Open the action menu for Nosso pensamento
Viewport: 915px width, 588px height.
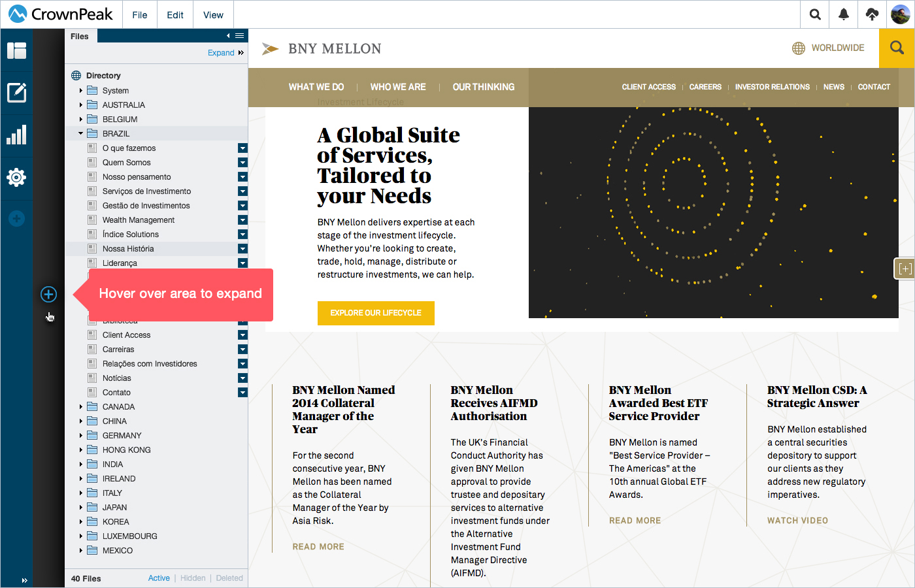[242, 177]
